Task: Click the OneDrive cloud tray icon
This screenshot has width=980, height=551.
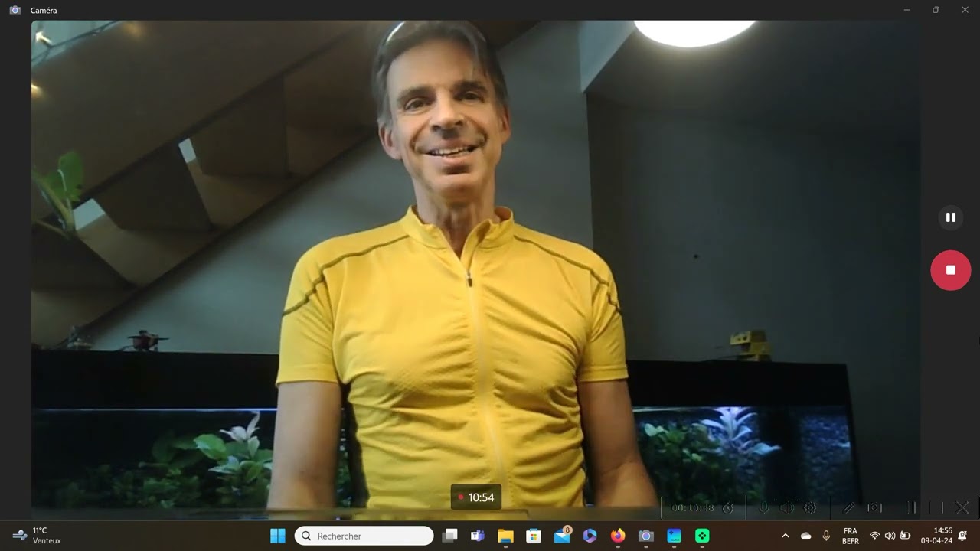Action: (805, 536)
